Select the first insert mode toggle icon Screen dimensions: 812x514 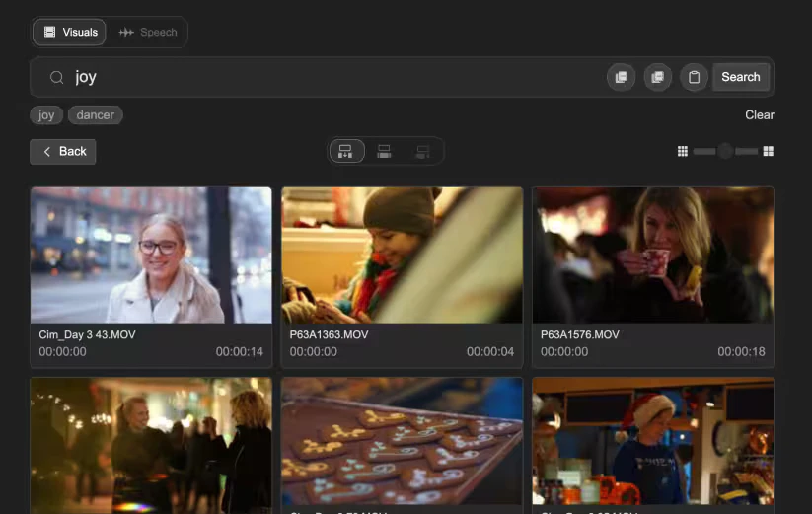pos(345,151)
